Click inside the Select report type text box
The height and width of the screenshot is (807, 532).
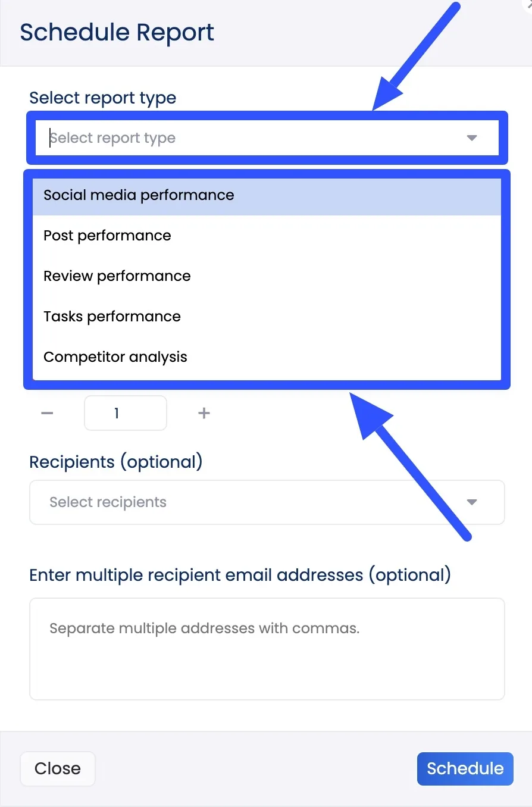[x=179, y=137]
